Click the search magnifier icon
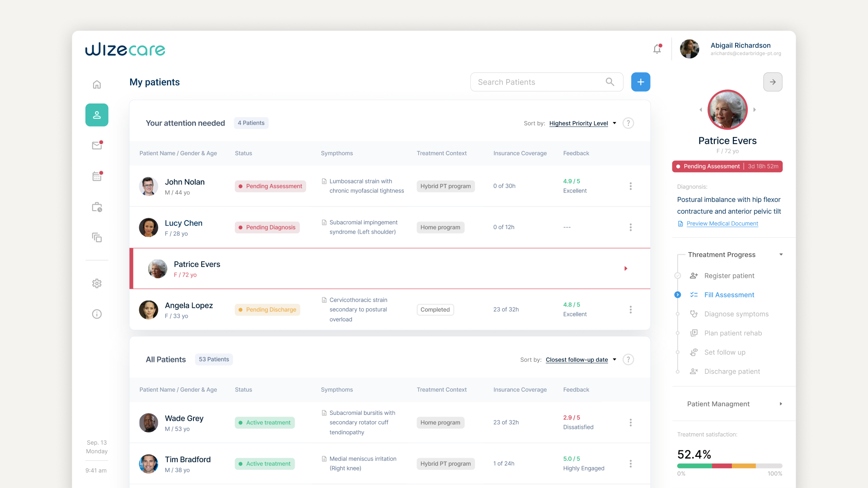 [610, 82]
